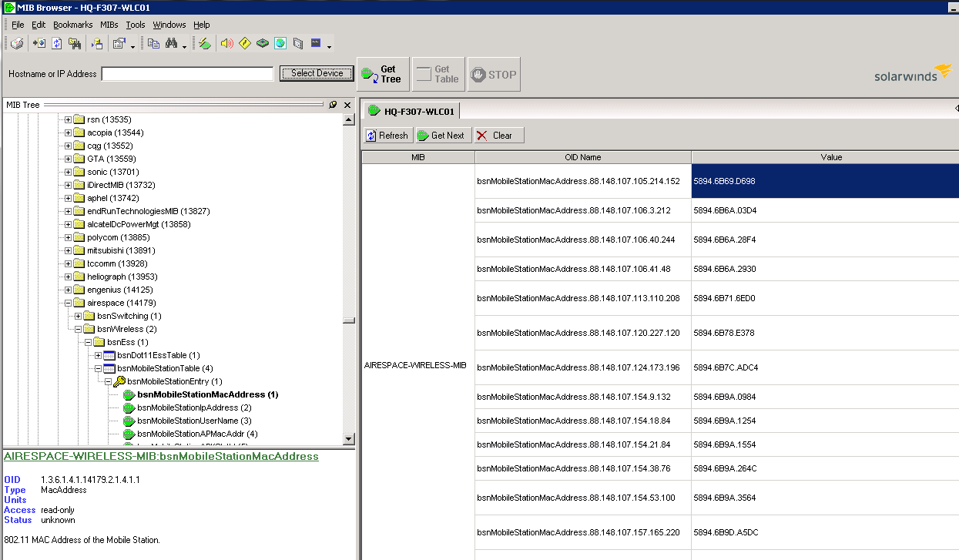Screen dimensions: 959x560
Task: Expand the bsnSwitching (1) node
Action: point(78,316)
